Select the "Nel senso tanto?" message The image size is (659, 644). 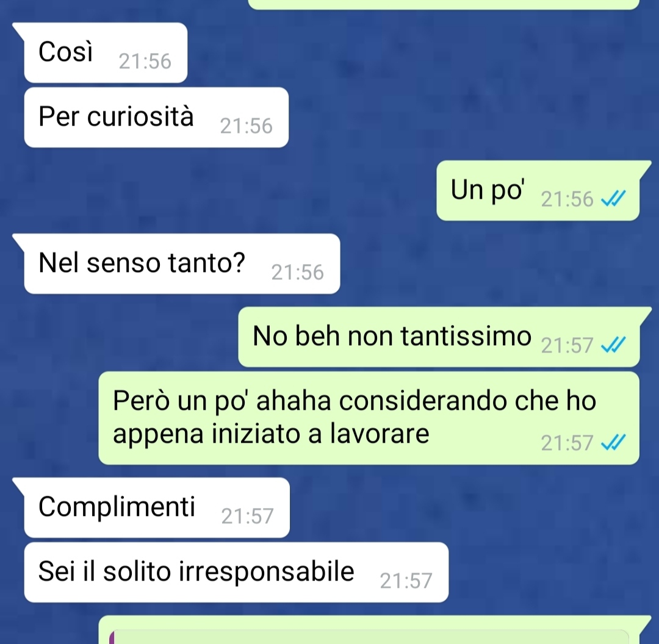(182, 263)
